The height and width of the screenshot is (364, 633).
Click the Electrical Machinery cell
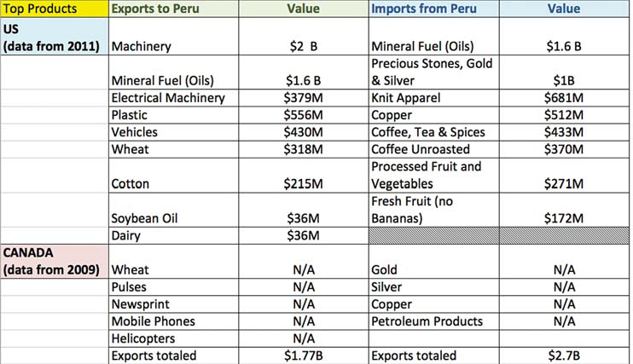[x=173, y=98]
